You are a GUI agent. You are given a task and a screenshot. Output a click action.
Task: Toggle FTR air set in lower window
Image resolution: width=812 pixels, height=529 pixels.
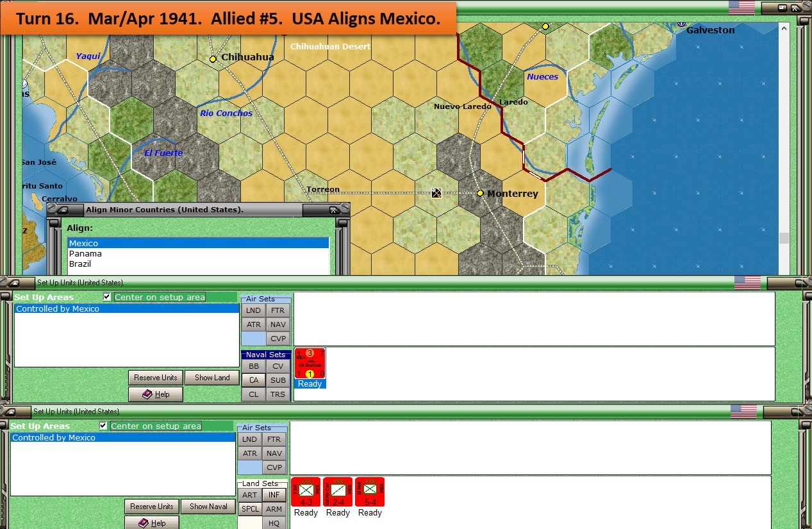274,439
